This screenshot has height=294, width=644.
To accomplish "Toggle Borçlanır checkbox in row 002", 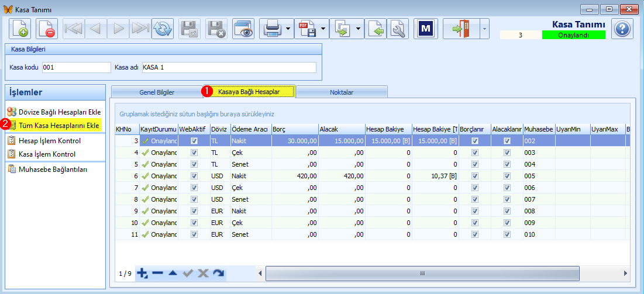I will pyautogui.click(x=475, y=141).
